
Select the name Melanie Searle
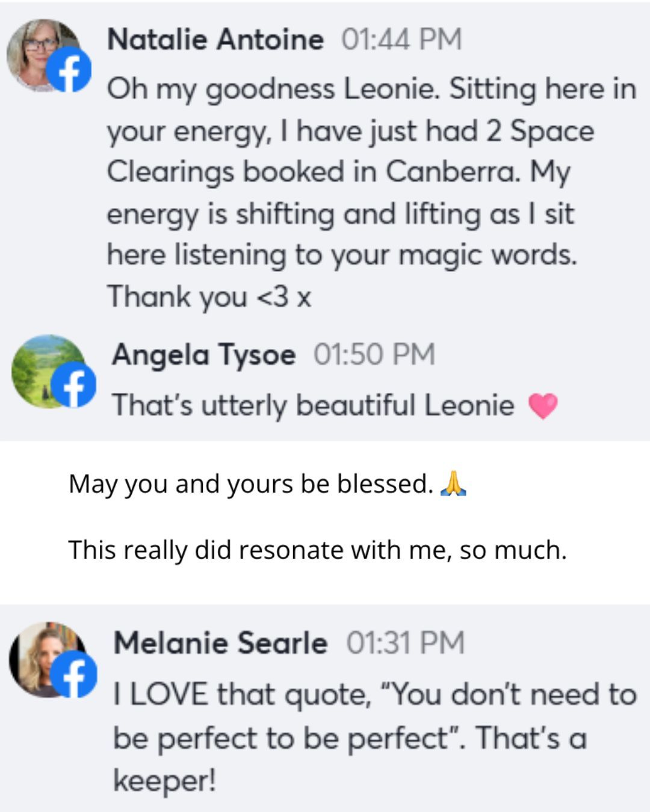coord(220,643)
